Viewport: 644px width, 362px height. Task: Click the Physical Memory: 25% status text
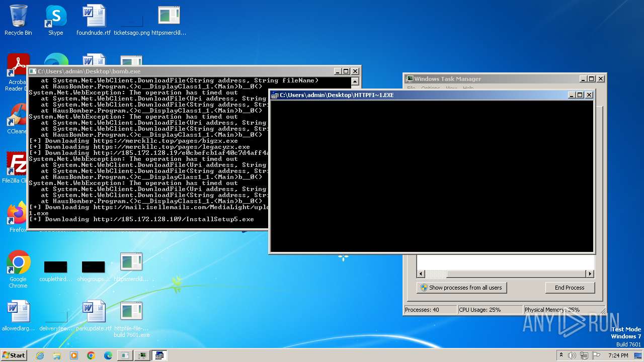point(552,310)
